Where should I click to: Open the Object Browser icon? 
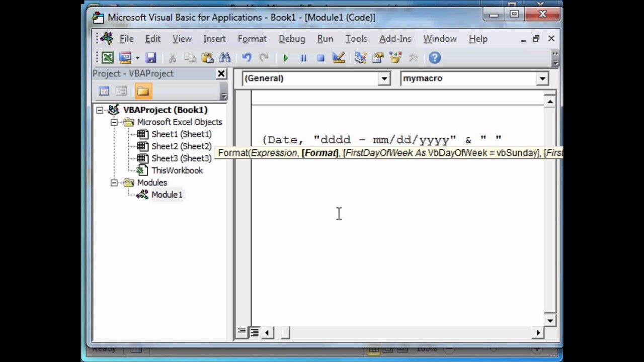point(395,58)
